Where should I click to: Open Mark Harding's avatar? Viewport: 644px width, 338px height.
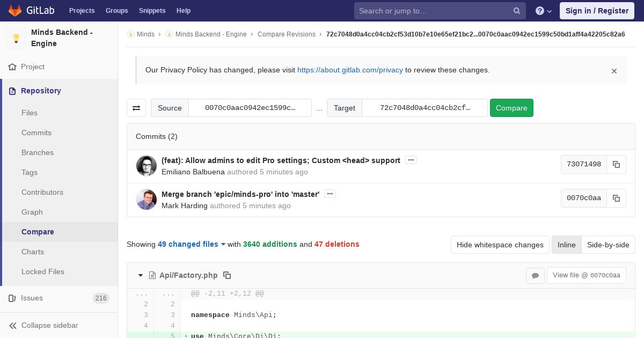tap(147, 200)
